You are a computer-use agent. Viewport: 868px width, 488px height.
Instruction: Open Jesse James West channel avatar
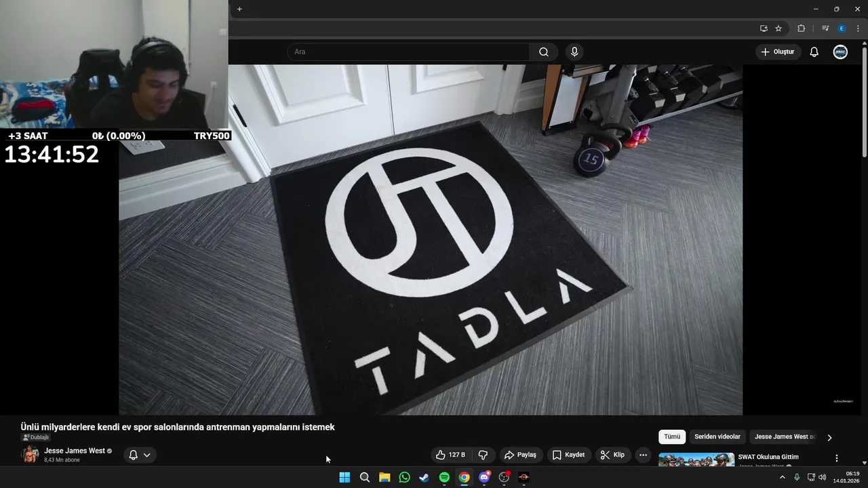click(x=31, y=455)
